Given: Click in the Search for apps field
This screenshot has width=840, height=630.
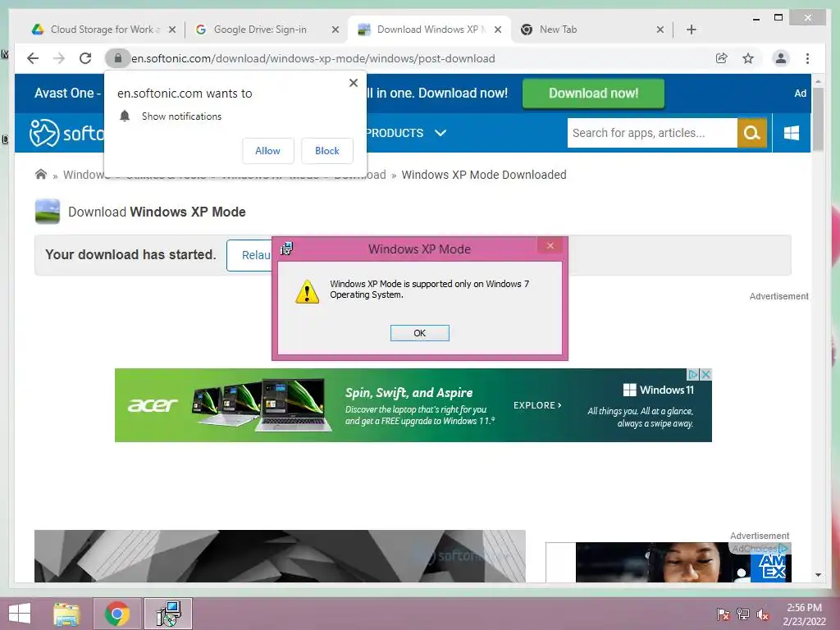Looking at the screenshot, I should coord(652,133).
